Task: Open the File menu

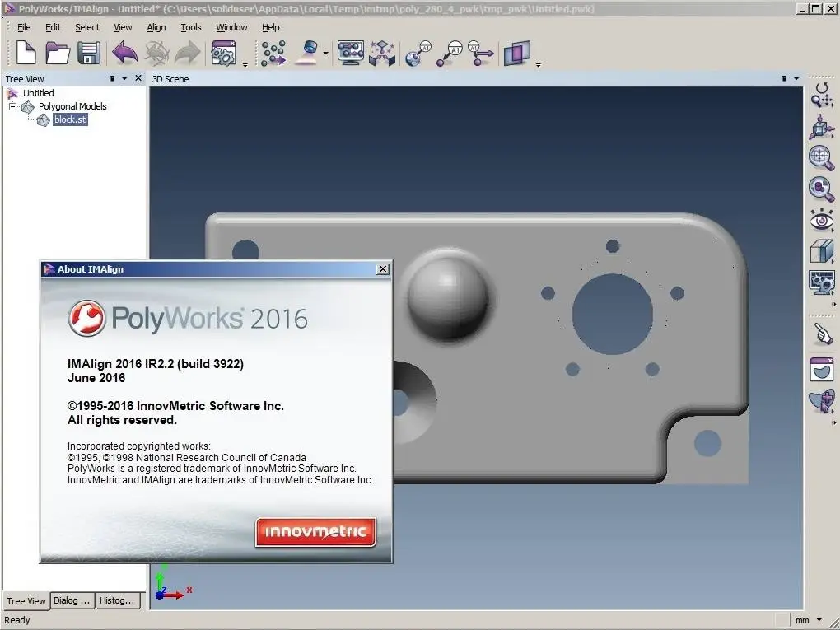Action: [x=24, y=27]
